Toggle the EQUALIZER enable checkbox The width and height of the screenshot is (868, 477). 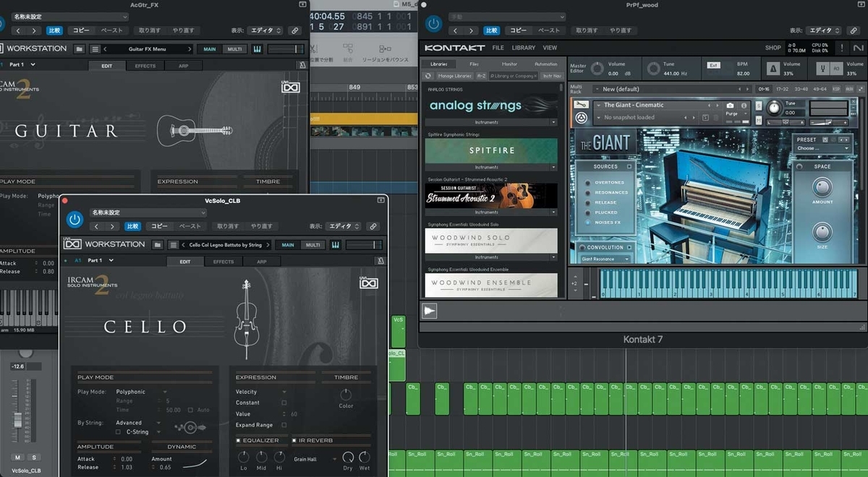click(x=238, y=440)
